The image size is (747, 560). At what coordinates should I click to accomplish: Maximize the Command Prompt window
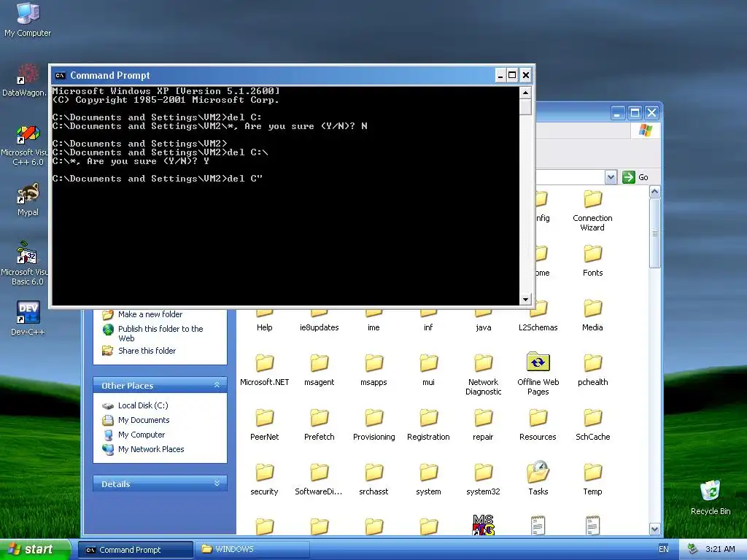(x=512, y=75)
